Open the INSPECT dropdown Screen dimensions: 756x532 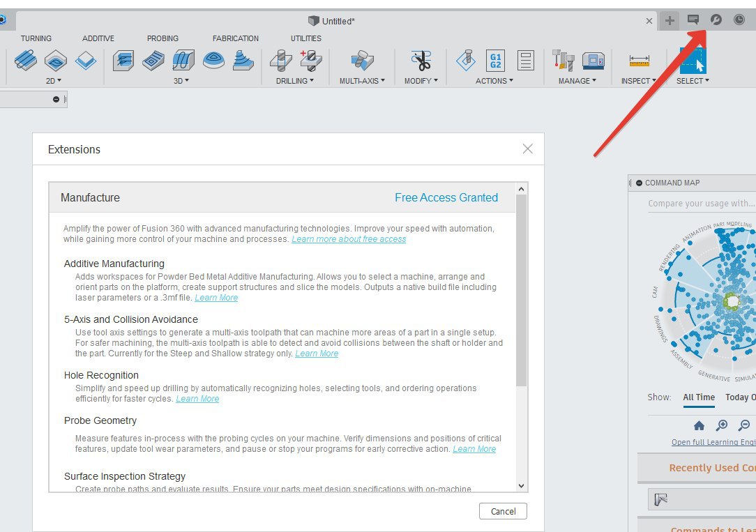click(639, 81)
